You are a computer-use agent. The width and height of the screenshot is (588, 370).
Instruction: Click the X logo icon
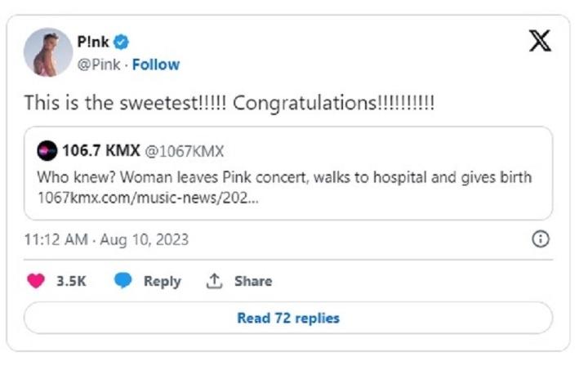click(540, 41)
